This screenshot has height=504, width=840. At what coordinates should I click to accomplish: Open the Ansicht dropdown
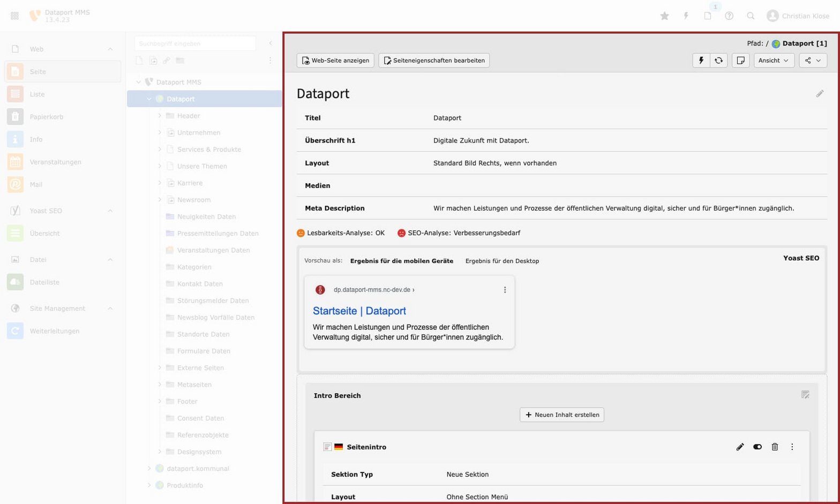click(x=774, y=61)
